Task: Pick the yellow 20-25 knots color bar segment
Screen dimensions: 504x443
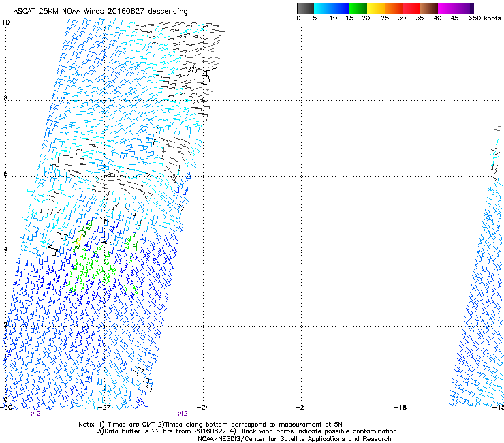Action: tap(376, 8)
